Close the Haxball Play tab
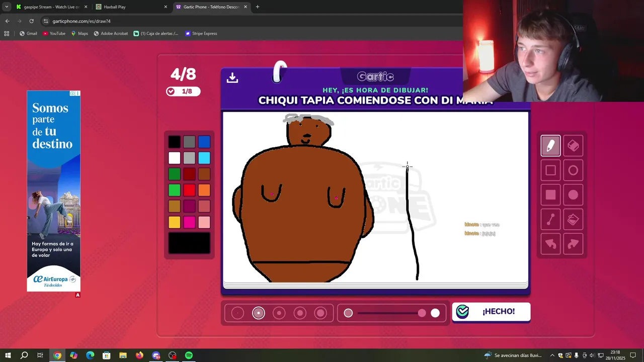644x362 pixels. pos(166,7)
